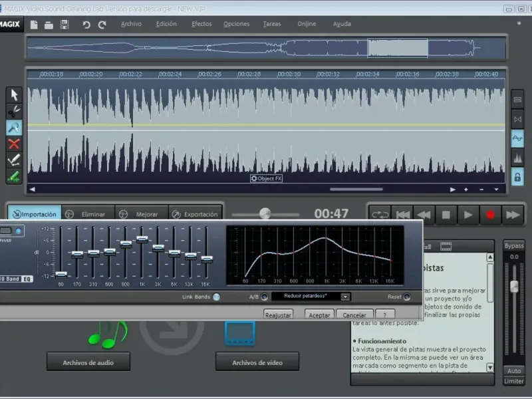Undo the last action

tap(86, 25)
